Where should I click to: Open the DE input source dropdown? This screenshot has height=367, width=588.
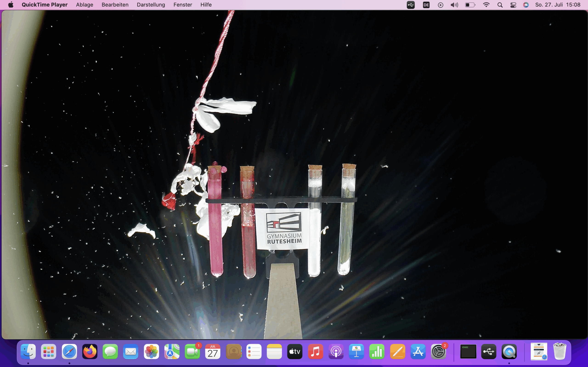pyautogui.click(x=426, y=5)
